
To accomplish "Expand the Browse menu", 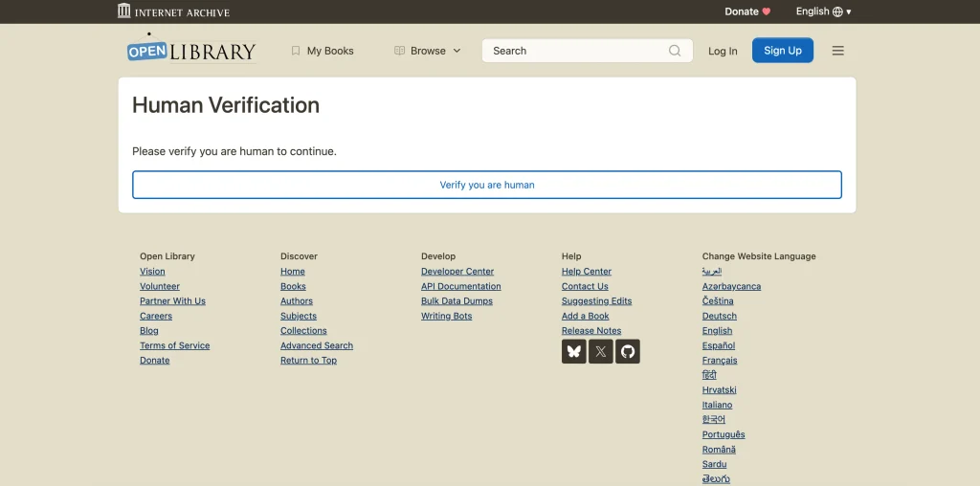I will click(x=428, y=51).
